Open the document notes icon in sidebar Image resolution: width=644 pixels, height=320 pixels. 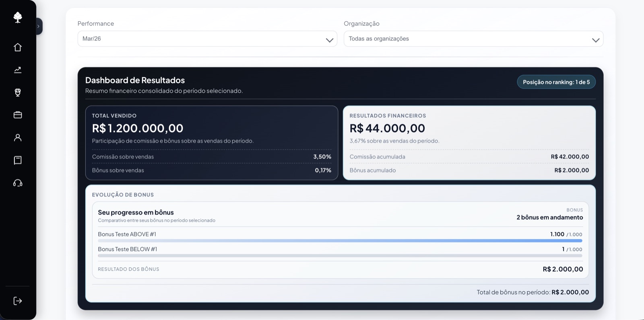coord(18,160)
